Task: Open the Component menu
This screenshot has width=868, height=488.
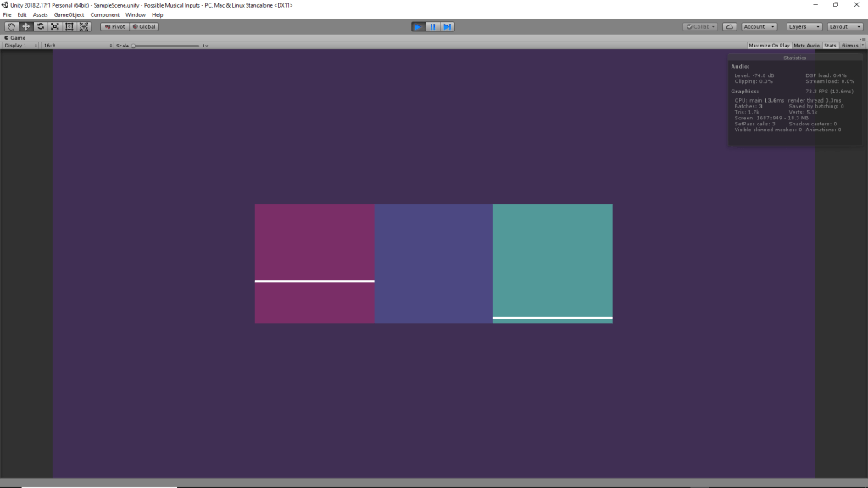Action: click(105, 14)
